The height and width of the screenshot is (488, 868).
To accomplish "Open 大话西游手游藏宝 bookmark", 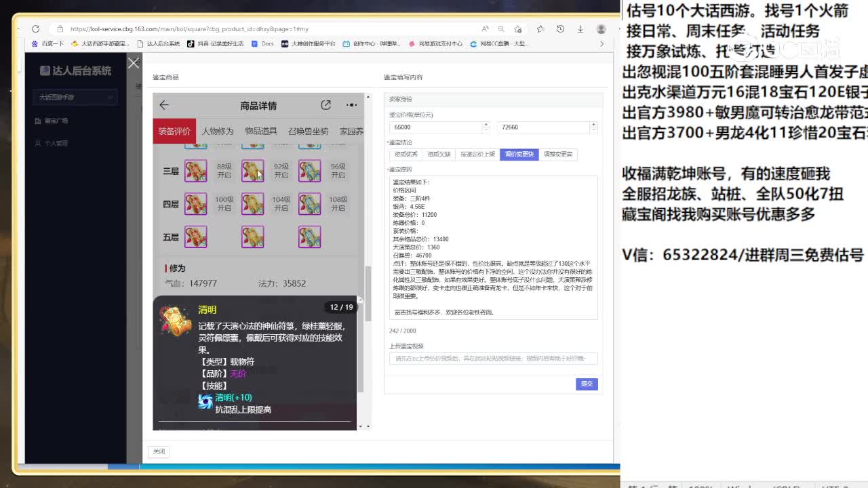I will pyautogui.click(x=100, y=43).
